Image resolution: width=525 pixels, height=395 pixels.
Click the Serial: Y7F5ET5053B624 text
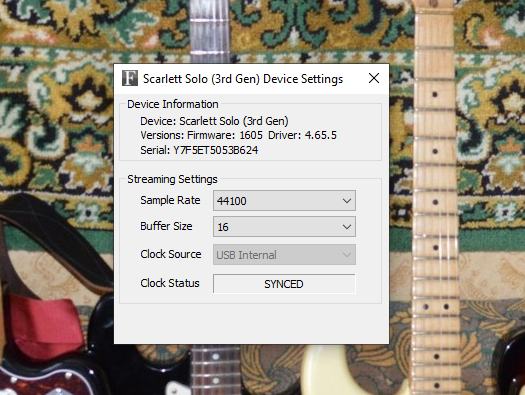(199, 150)
